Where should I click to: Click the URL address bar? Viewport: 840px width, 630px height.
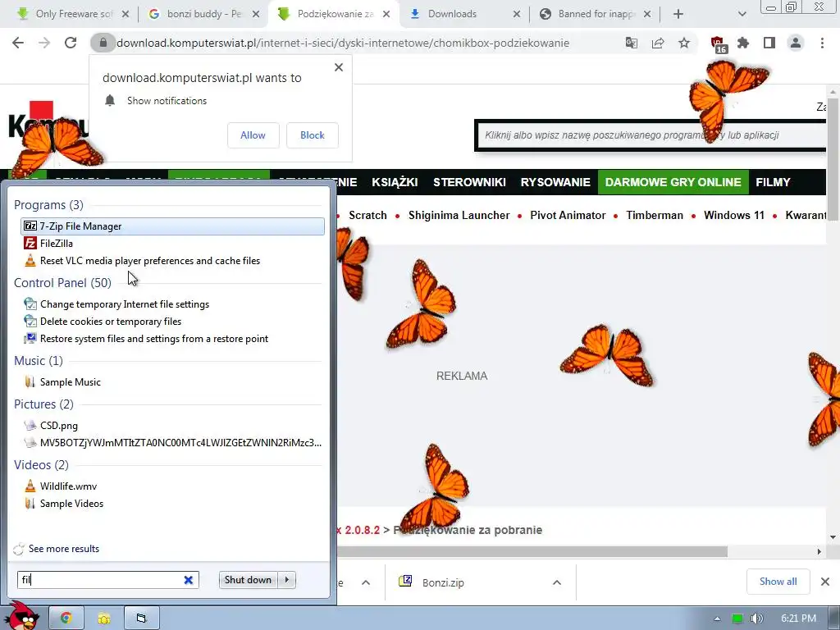tap(343, 43)
